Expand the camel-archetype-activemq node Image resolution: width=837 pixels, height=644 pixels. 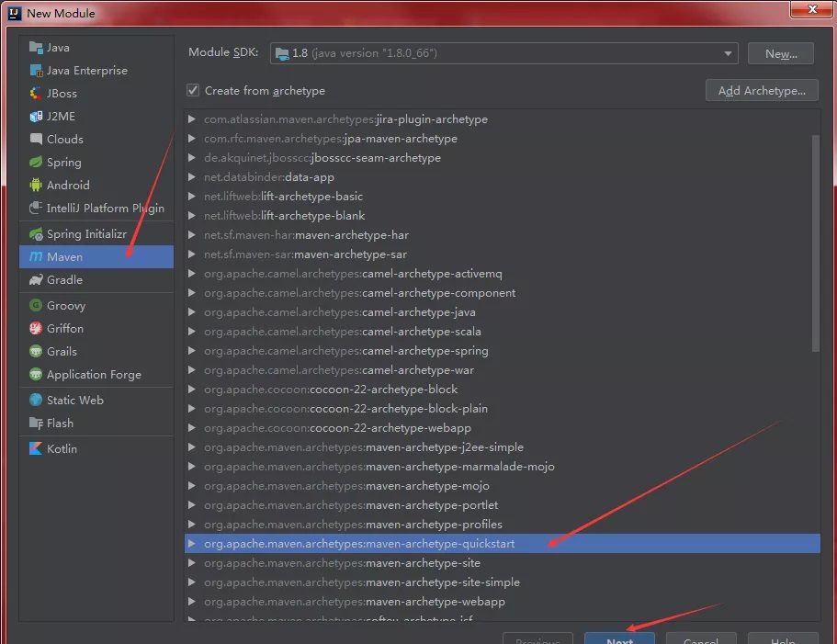point(192,273)
